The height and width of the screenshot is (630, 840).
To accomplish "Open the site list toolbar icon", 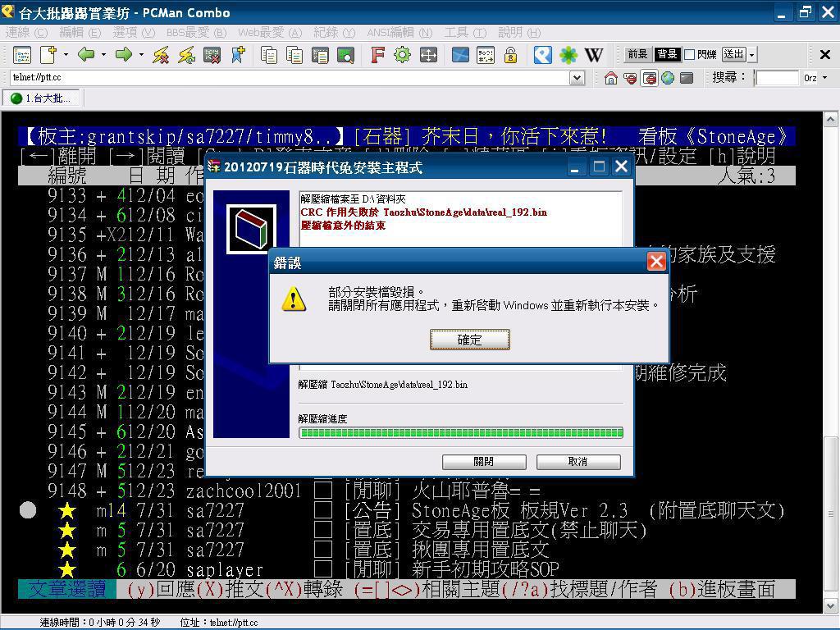I will pos(22,55).
